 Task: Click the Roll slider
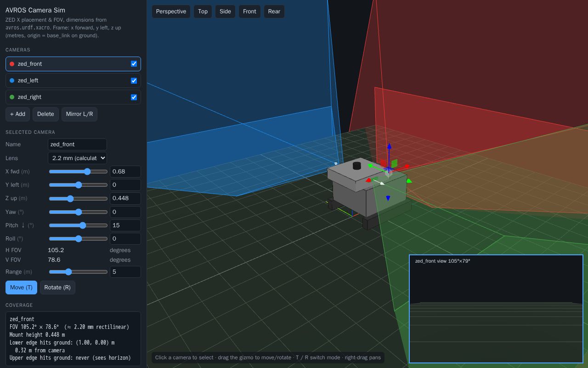(78, 239)
